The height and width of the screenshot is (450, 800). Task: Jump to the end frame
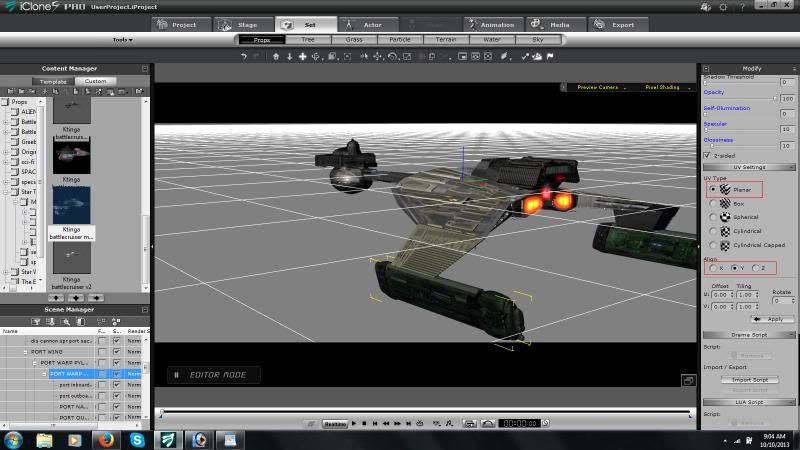point(409,423)
